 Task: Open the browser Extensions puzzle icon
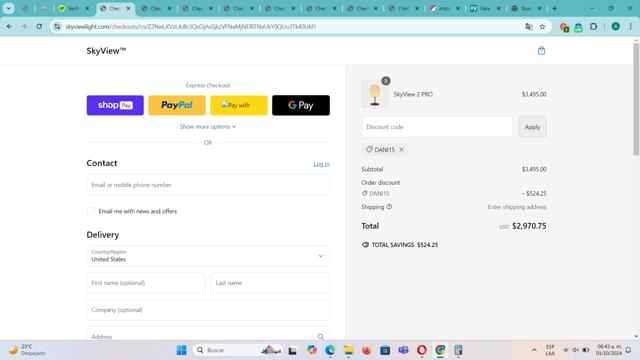coord(593,27)
